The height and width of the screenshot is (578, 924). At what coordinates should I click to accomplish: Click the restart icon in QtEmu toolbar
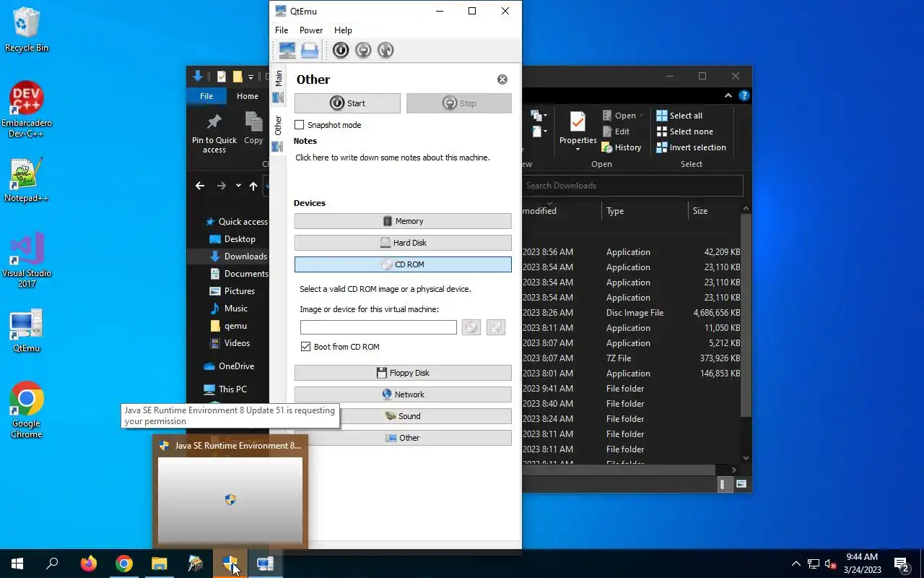[385, 50]
